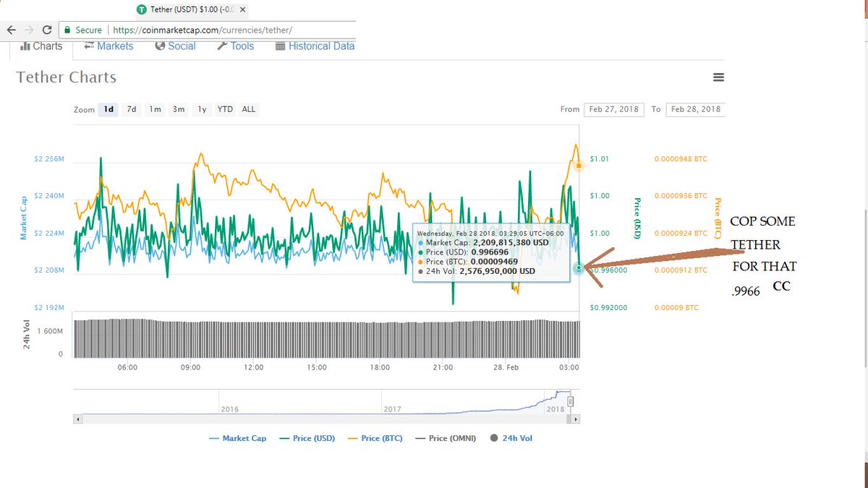Reload the page with refresh icon
This screenshot has width=868, height=488.
tap(47, 30)
